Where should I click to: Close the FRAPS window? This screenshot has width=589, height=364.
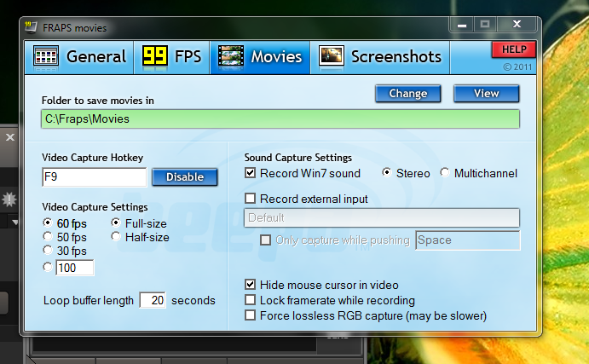[x=517, y=25]
